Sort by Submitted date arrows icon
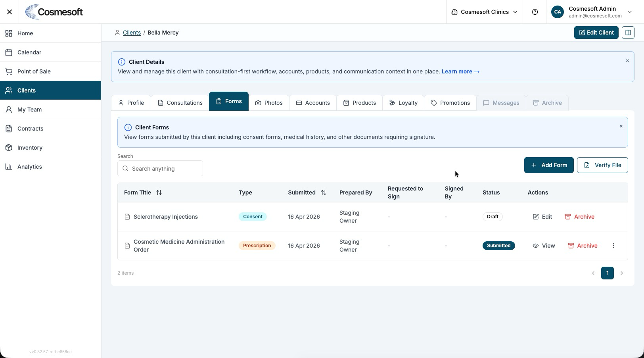644x358 pixels. click(x=324, y=192)
